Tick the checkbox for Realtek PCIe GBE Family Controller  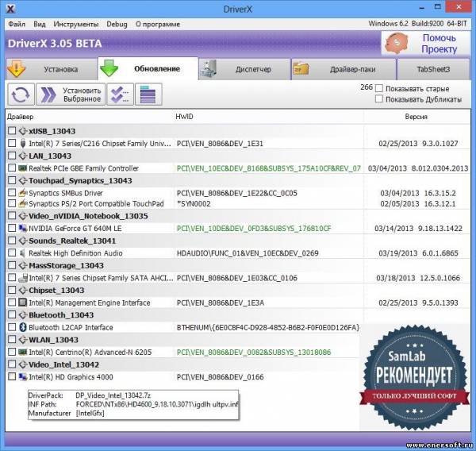point(12,168)
